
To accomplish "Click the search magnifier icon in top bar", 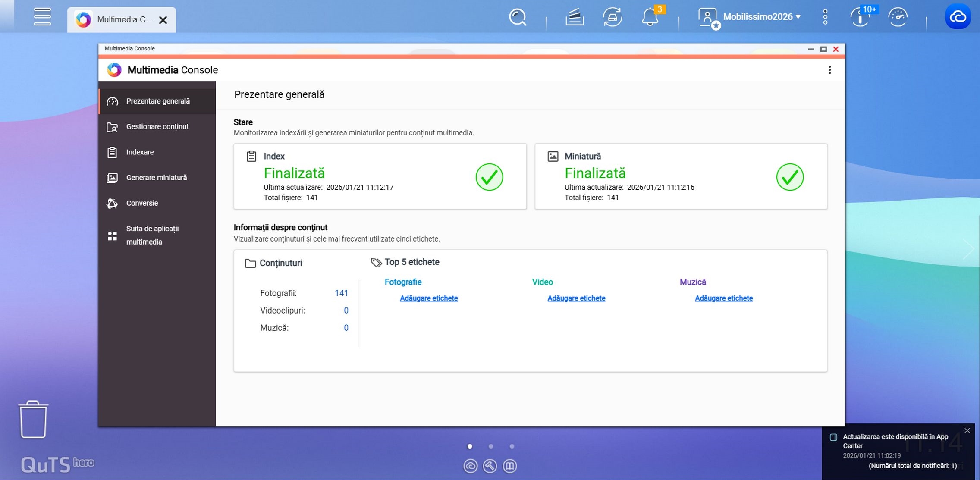I will (x=517, y=17).
